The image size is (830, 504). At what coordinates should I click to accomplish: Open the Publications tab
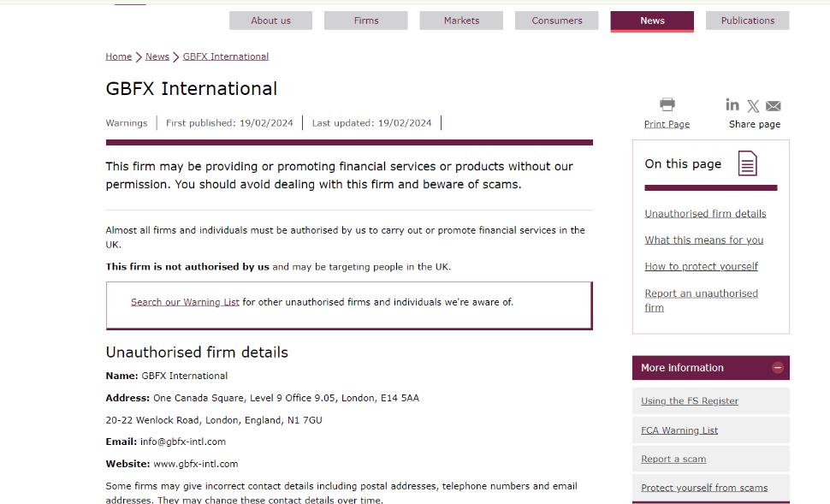point(747,21)
